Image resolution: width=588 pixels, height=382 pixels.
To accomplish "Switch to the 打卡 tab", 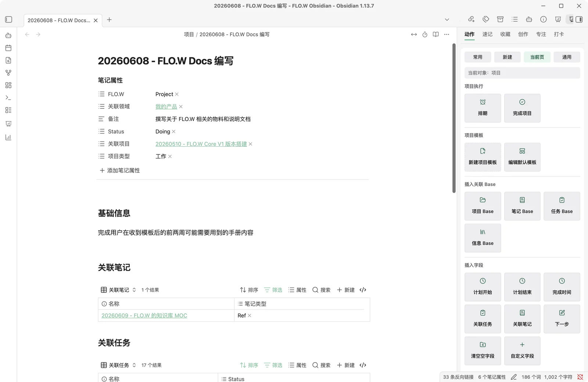I will coord(559,34).
